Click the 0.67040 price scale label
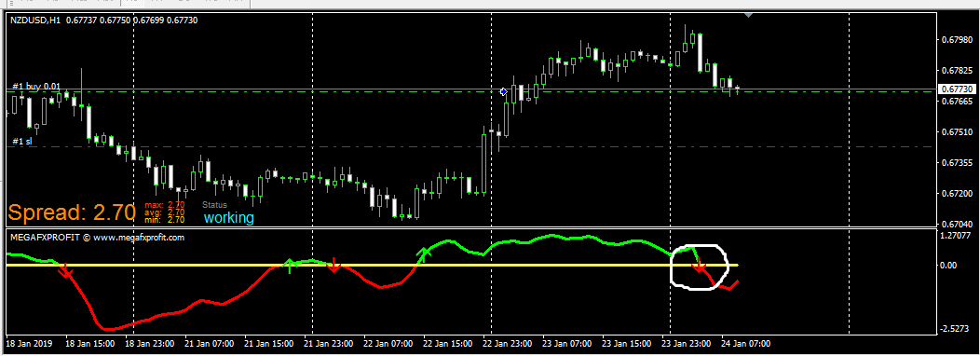The image size is (980, 356). tap(957, 224)
